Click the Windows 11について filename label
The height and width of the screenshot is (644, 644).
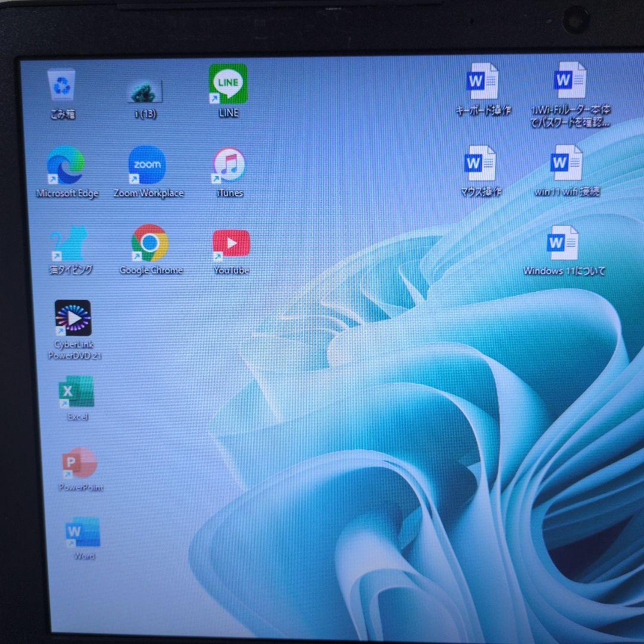pos(564,271)
